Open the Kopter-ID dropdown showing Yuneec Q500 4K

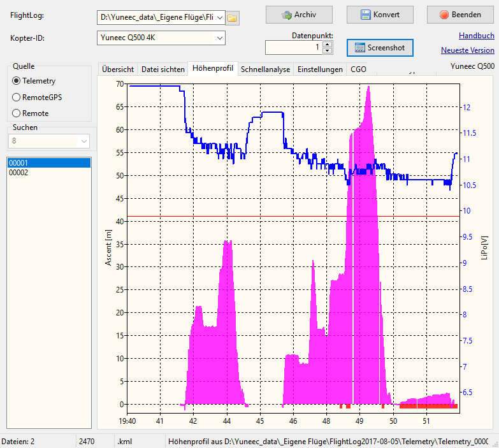tap(220, 38)
